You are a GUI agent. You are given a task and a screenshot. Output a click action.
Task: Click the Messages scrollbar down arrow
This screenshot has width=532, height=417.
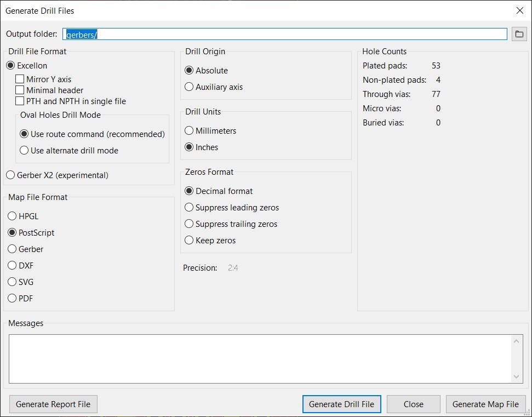[x=517, y=376]
